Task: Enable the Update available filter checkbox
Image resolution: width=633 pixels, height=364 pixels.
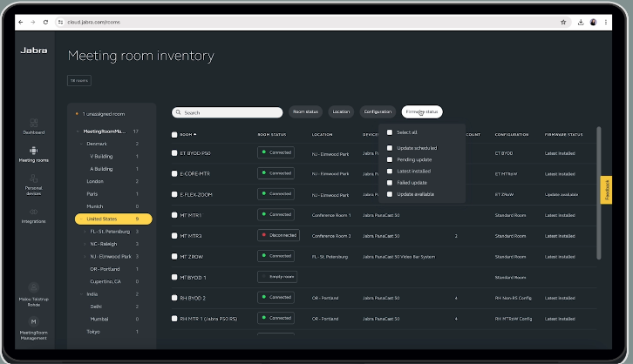Action: [x=390, y=193]
